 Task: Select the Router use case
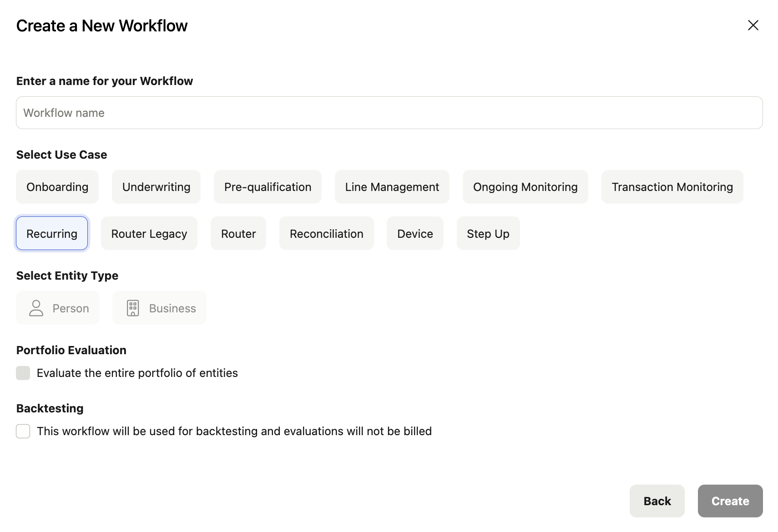(238, 234)
